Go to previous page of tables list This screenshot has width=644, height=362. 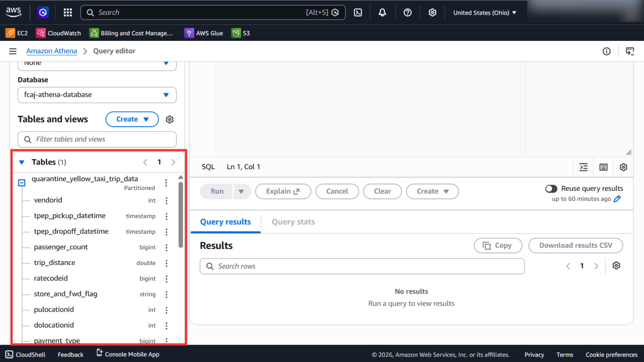145,162
